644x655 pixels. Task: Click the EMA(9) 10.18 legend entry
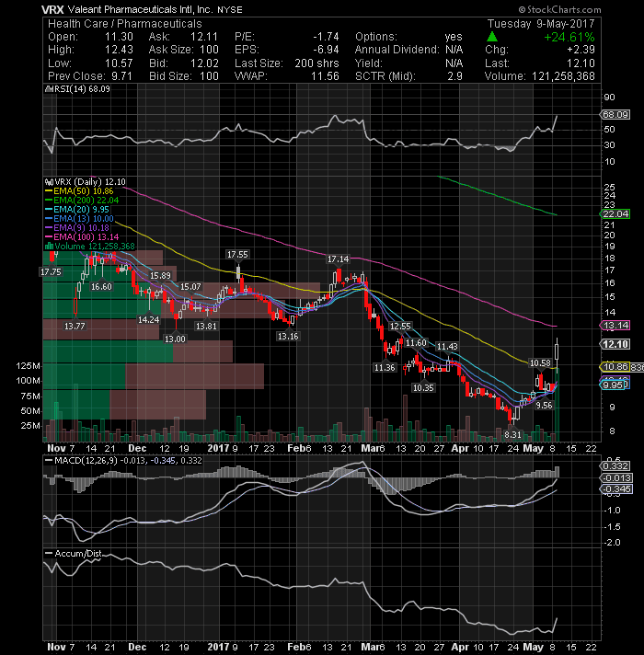pos(77,228)
